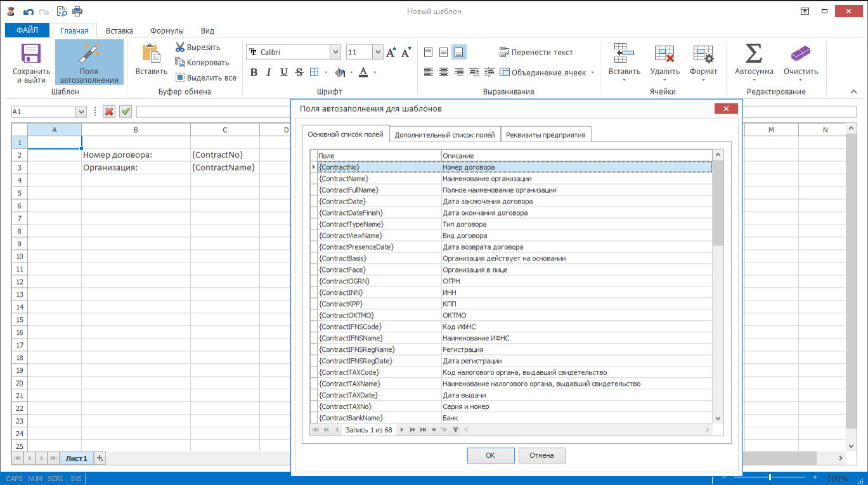The width and height of the screenshot is (868, 485).
Task: Increase indent in alignment group
Action: point(489,72)
